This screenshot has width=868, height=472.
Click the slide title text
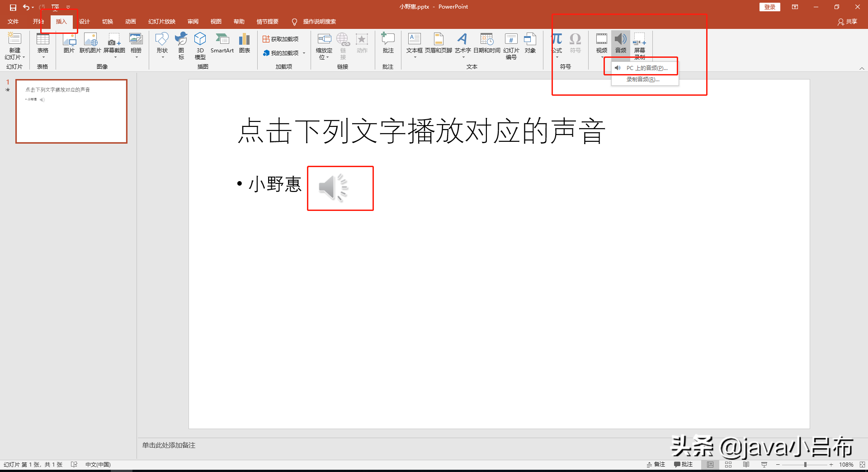pyautogui.click(x=421, y=131)
